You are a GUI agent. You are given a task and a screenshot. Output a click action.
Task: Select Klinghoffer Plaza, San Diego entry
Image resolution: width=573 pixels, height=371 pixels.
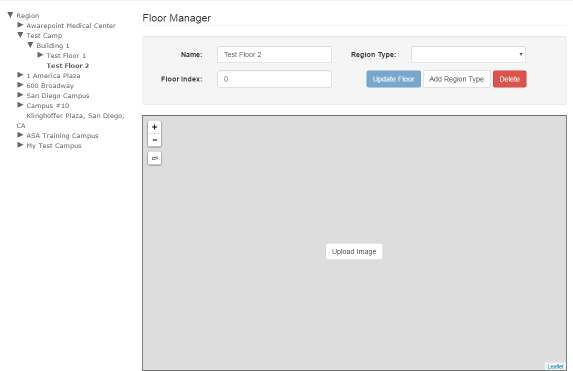(75, 116)
